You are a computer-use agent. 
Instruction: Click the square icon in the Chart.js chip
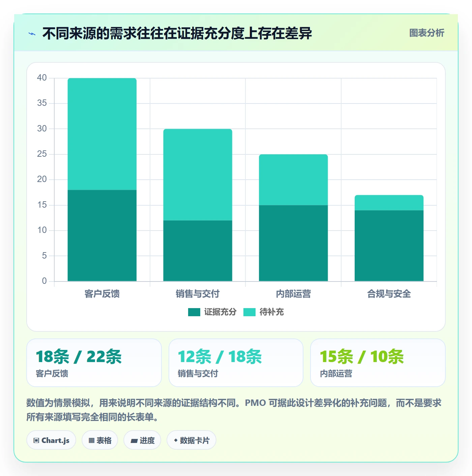pos(36,441)
